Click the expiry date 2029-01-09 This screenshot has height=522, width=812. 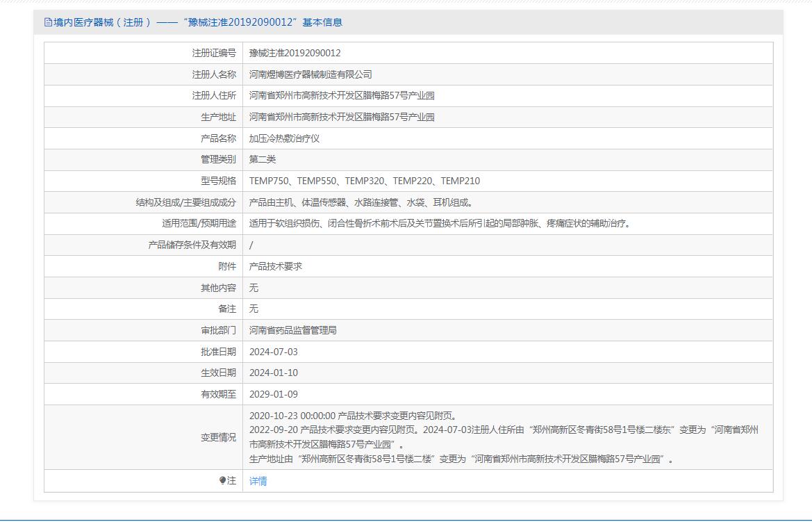[x=274, y=395]
